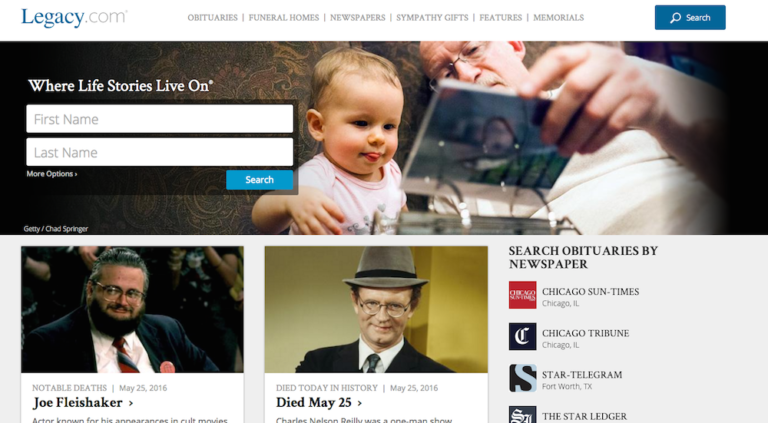Screen dimensions: 768x423
Task: Click the Star-Telegram S logo icon
Action: tap(522, 378)
